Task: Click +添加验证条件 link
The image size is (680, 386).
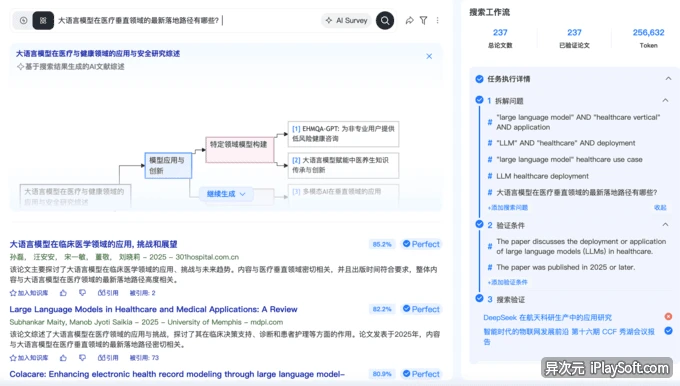Action: (x=508, y=282)
